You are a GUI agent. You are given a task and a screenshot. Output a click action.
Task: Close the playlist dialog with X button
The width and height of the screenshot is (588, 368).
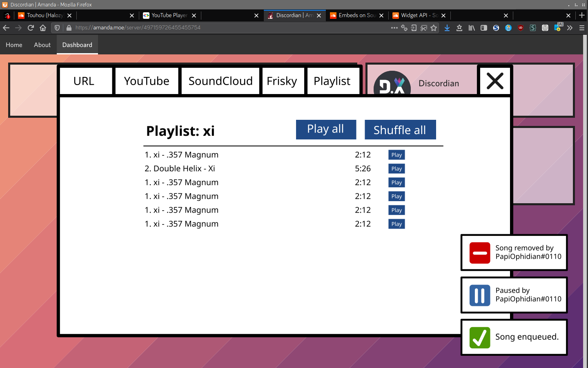pos(495,81)
